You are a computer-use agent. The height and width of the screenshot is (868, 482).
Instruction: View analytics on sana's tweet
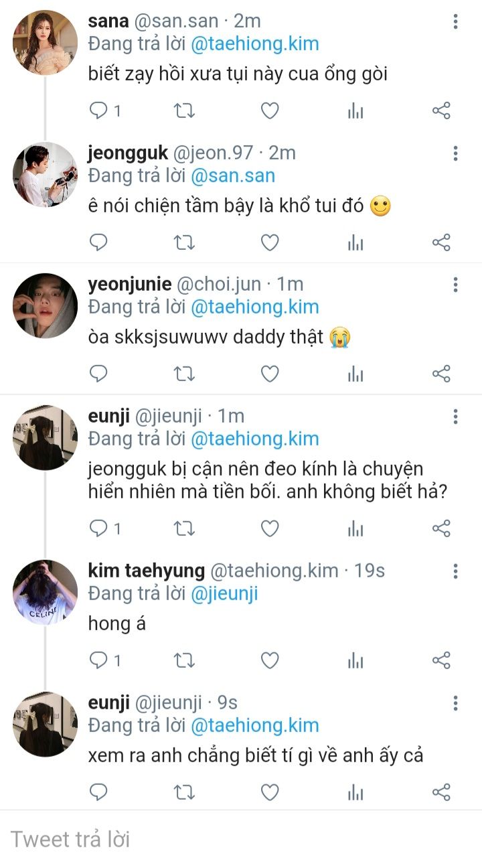pyautogui.click(x=355, y=111)
